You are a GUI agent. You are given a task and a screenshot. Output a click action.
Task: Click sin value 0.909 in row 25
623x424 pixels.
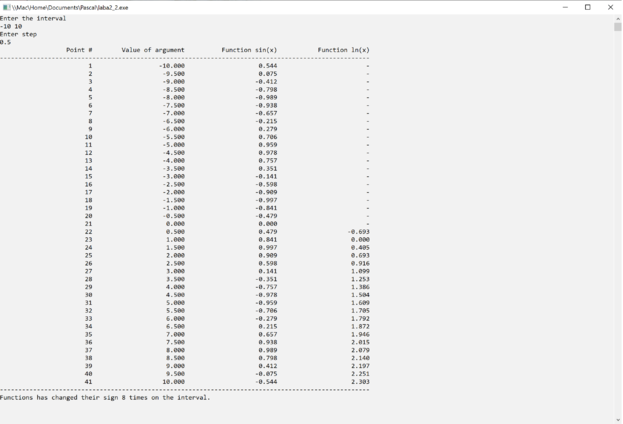click(268, 255)
